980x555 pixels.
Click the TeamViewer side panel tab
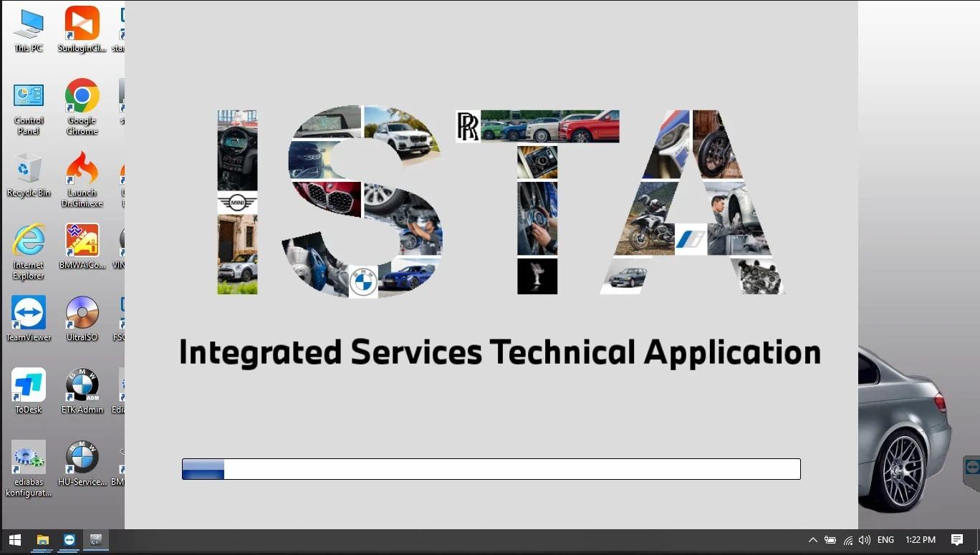pyautogui.click(x=972, y=473)
